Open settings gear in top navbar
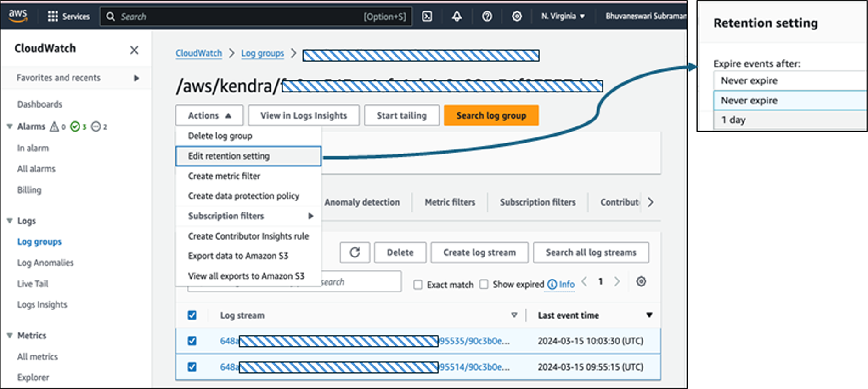 pos(517,17)
